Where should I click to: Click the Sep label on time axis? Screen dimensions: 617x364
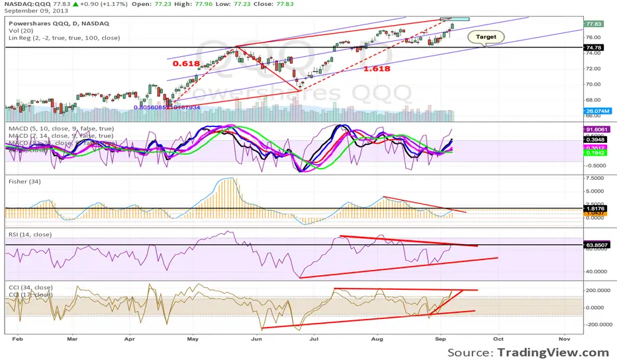[x=440, y=339]
